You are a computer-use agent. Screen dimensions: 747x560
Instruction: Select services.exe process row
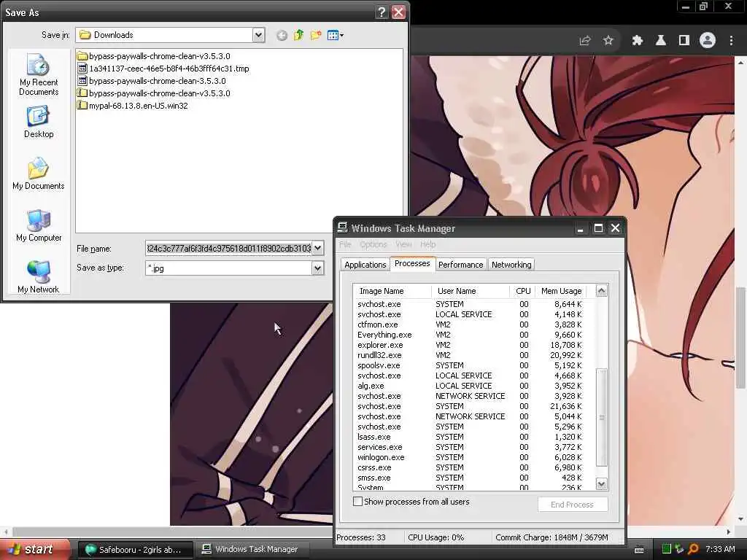(x=469, y=447)
